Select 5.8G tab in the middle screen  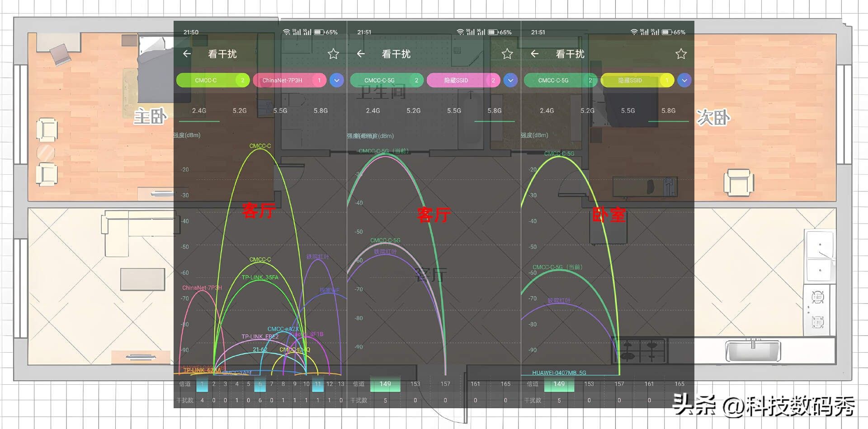pos(495,111)
